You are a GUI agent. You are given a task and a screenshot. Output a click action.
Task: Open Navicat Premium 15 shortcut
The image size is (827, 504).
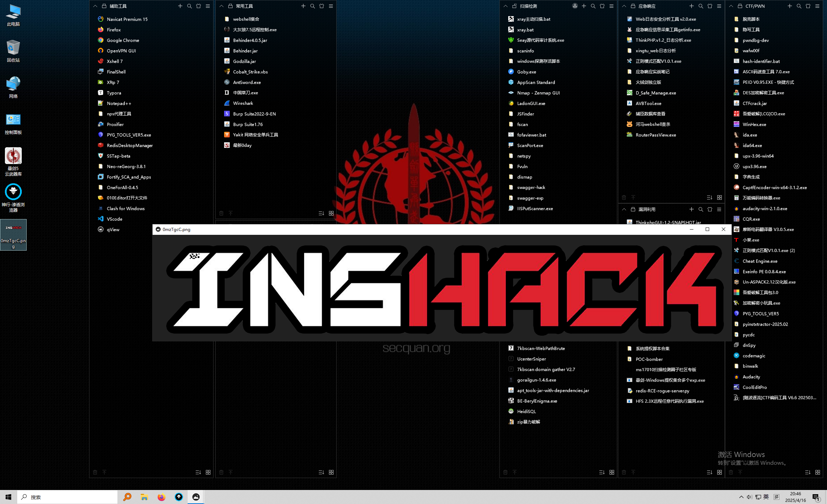click(x=127, y=19)
